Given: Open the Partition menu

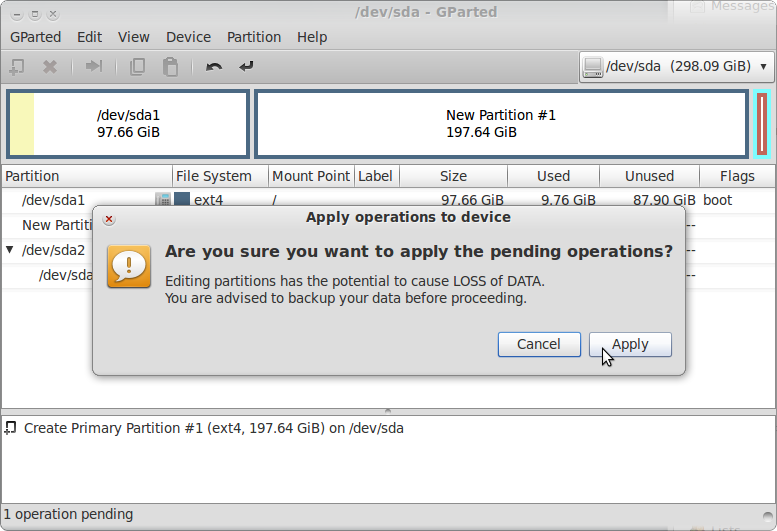Looking at the screenshot, I should 254,37.
